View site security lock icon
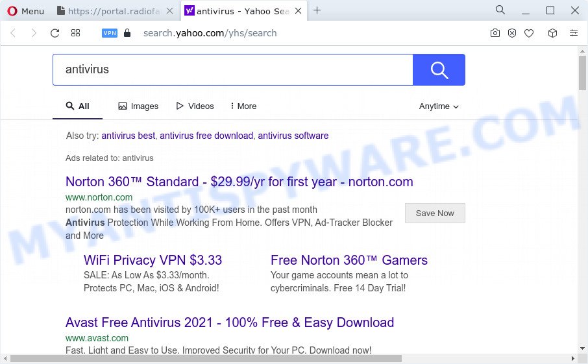The width and height of the screenshot is (588, 364). tap(127, 33)
